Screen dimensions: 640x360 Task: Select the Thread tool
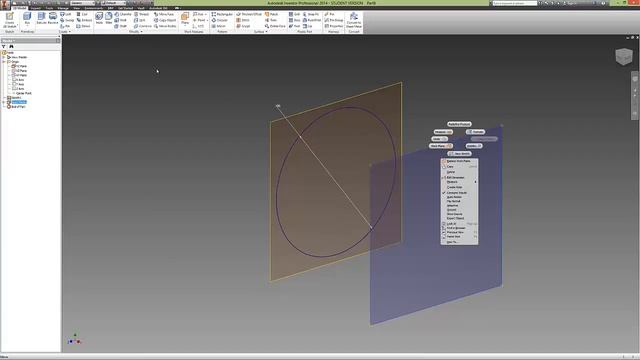click(142, 14)
